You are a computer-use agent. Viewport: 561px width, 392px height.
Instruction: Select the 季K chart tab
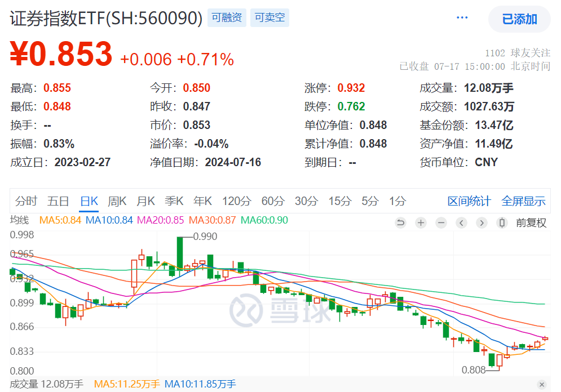[x=174, y=201]
